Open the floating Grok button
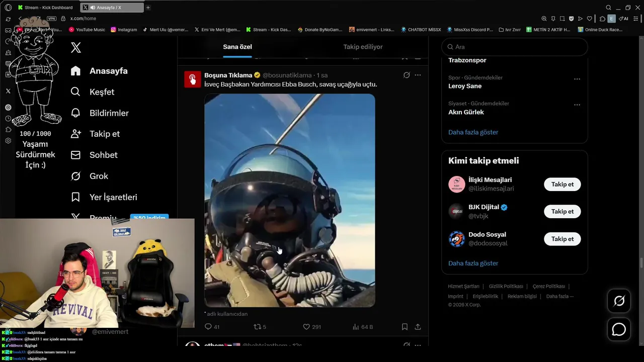Screen dimensions: 644x362 [619, 301]
